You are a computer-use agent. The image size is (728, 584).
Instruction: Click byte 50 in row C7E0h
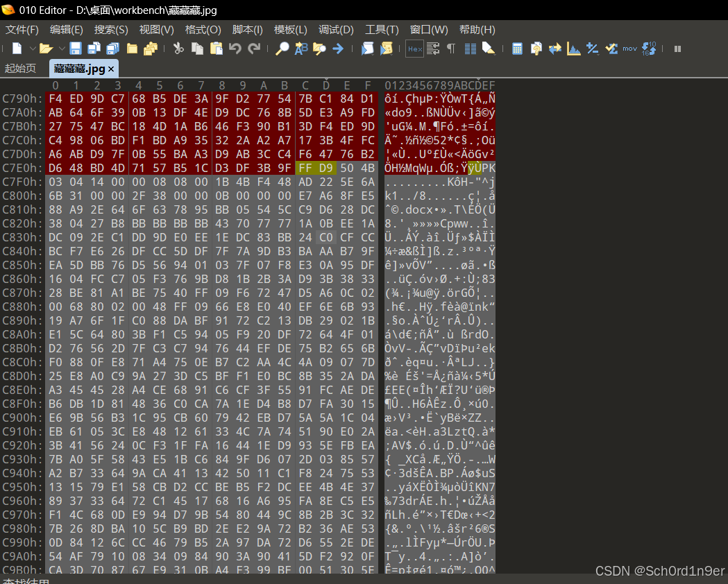point(347,168)
